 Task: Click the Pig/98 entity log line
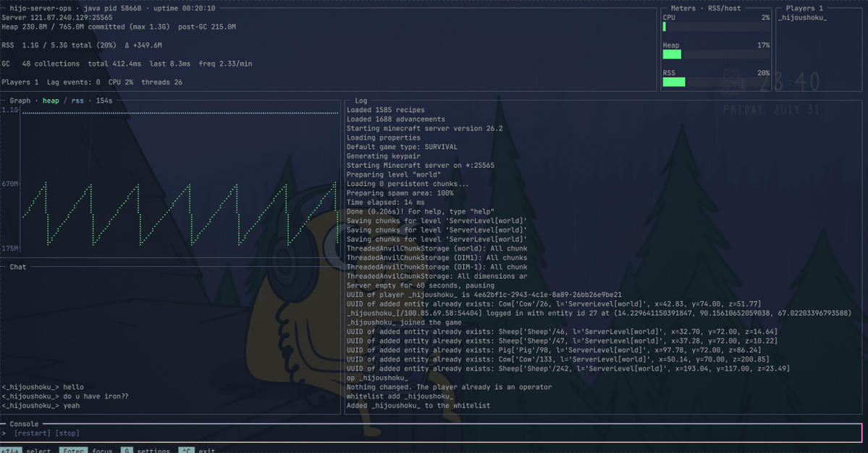554,350
